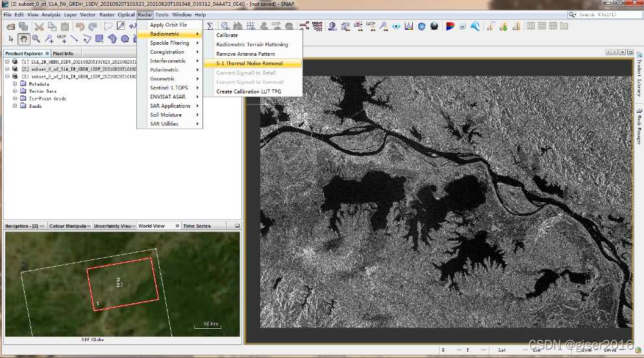The width and height of the screenshot is (644, 358).
Task: Select the arrow selection tool
Action: (11, 39)
